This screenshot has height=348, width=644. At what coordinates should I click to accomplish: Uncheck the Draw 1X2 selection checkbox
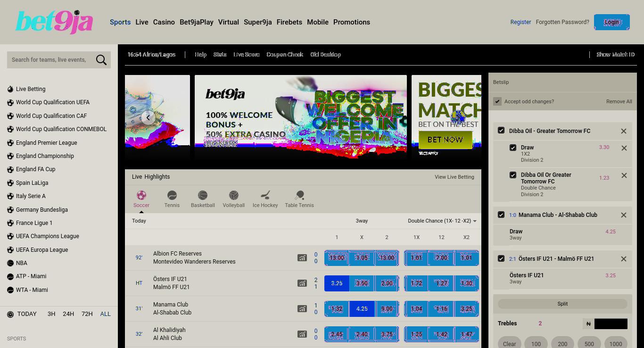tap(513, 148)
